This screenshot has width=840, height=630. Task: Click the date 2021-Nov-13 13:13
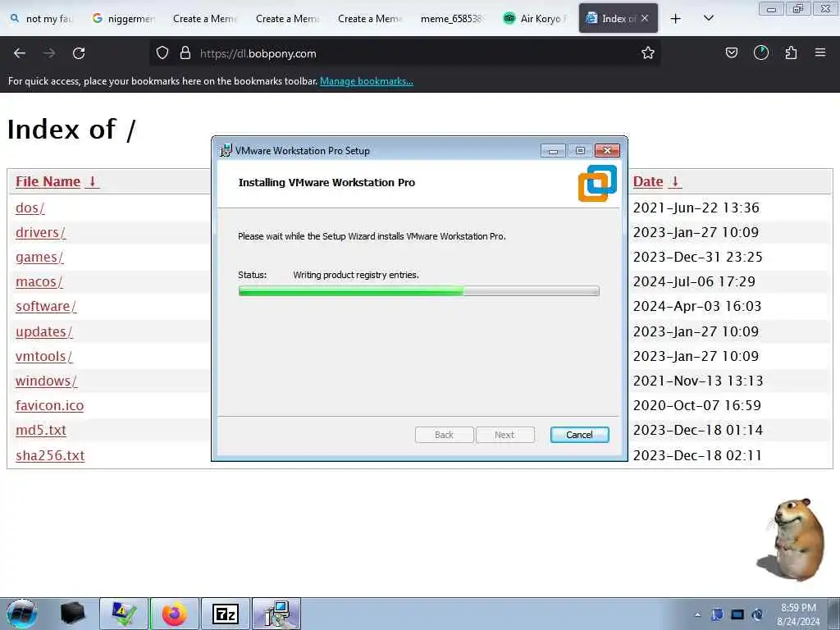tap(697, 381)
